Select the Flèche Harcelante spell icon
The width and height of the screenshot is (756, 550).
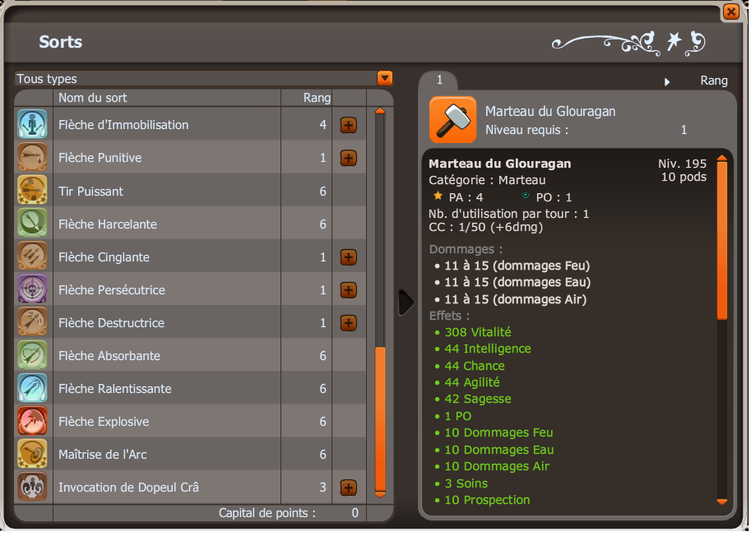coord(32,223)
